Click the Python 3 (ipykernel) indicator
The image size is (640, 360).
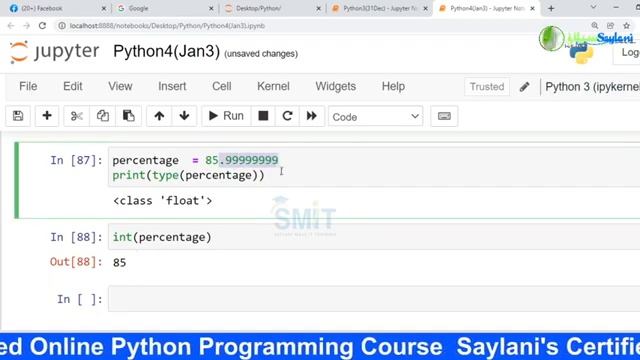pyautogui.click(x=592, y=87)
